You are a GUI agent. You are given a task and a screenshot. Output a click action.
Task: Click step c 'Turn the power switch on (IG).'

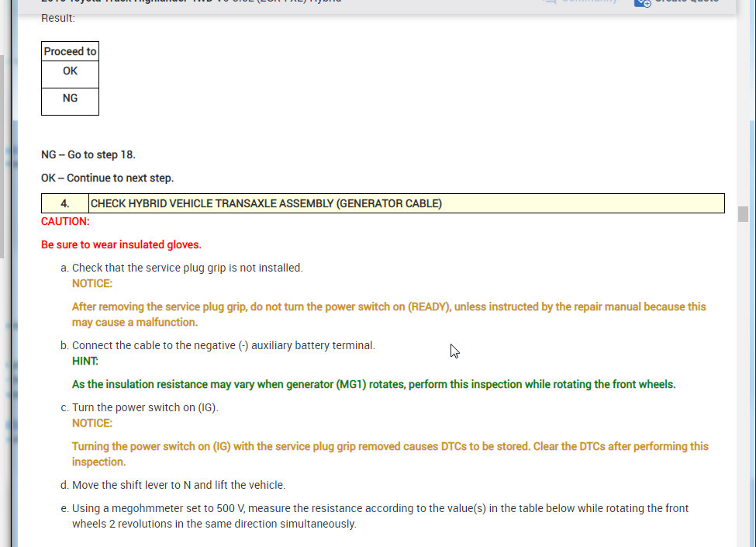coord(145,407)
